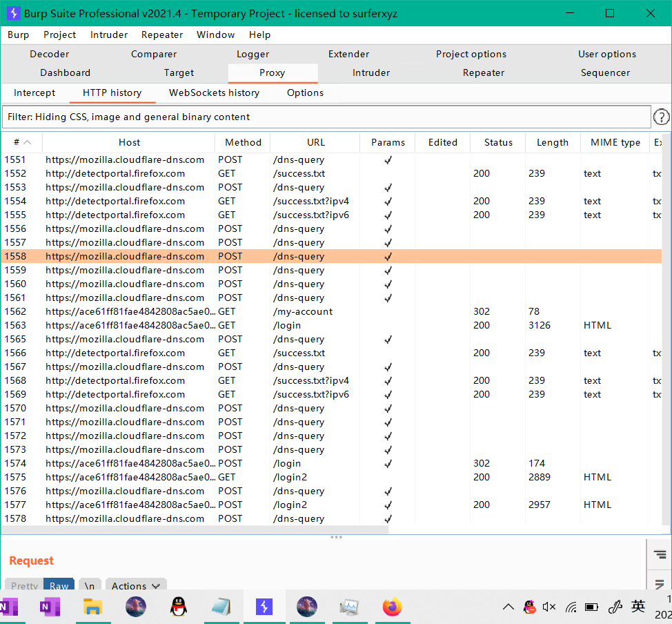Image resolution: width=672 pixels, height=624 pixels.
Task: Switch to the Repeater tool tab
Action: [484, 73]
